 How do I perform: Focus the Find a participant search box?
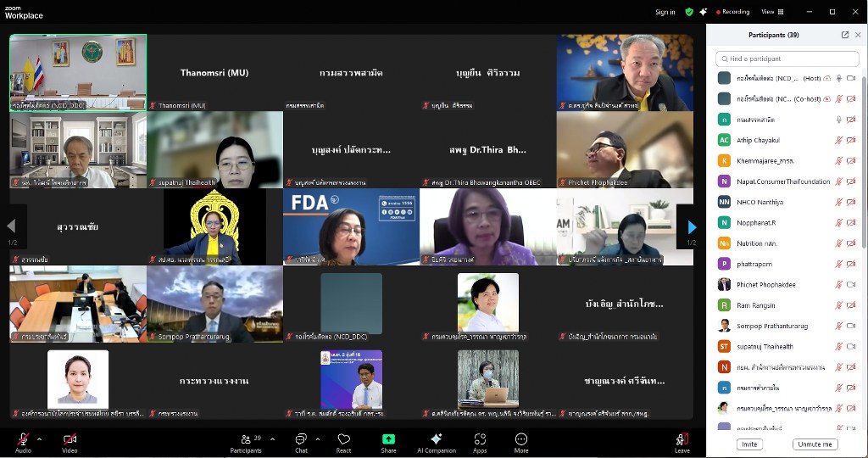point(787,59)
